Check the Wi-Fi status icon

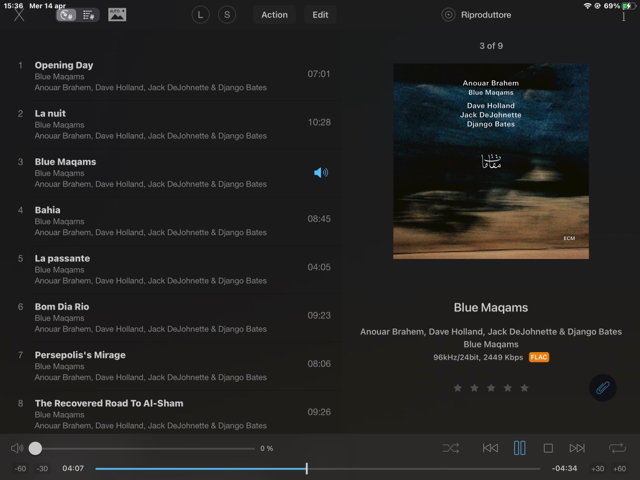coord(587,6)
